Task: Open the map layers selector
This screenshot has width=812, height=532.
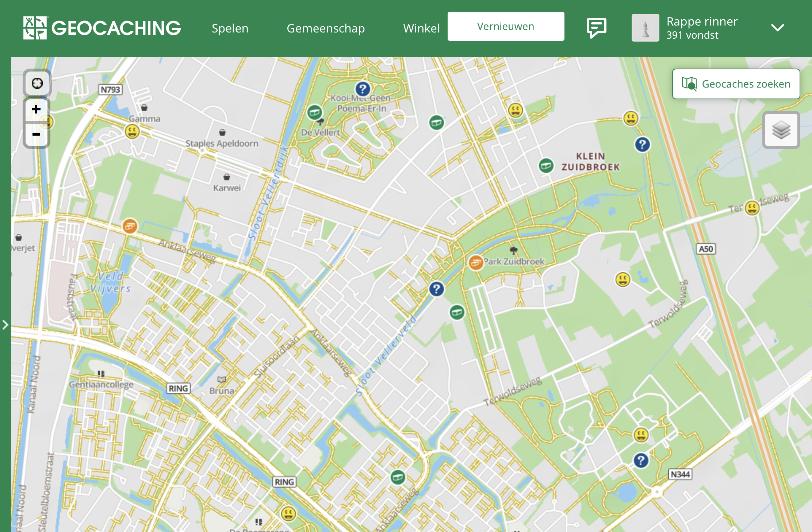Action: pos(781,130)
